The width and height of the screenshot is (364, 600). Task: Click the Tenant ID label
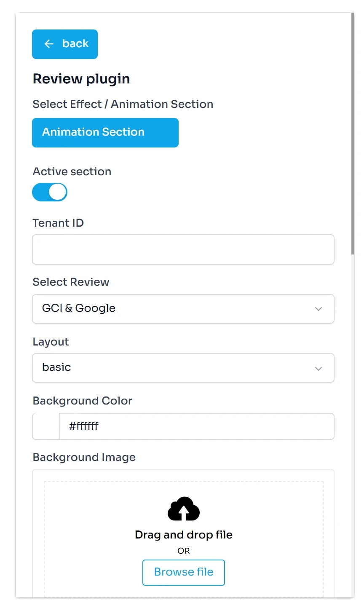(58, 223)
